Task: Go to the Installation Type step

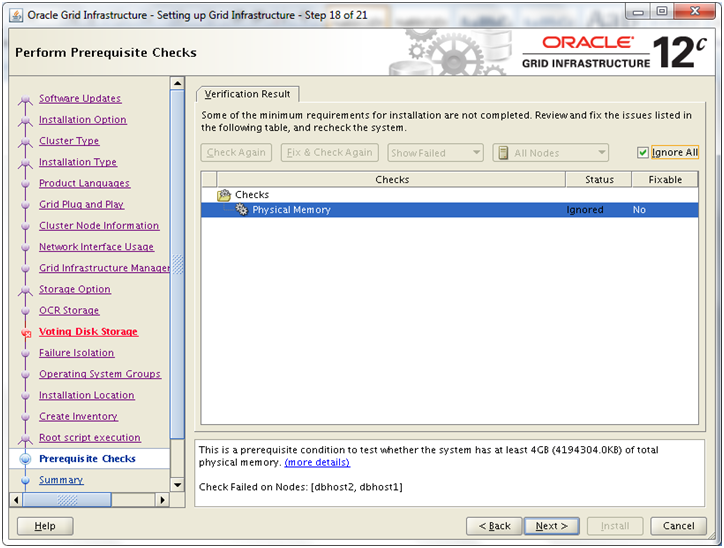Action: coord(78,162)
